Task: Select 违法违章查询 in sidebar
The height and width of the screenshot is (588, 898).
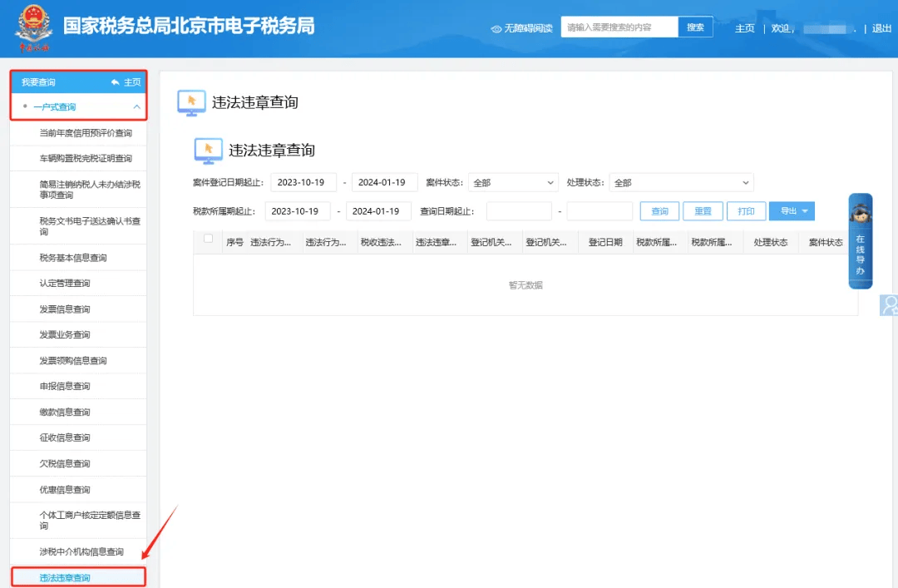Action: 78,578
